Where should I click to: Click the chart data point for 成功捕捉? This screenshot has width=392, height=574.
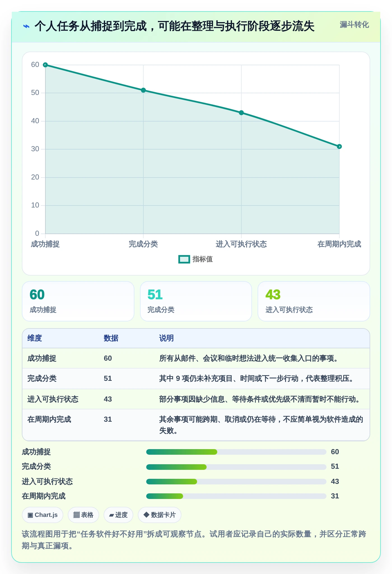click(45, 65)
